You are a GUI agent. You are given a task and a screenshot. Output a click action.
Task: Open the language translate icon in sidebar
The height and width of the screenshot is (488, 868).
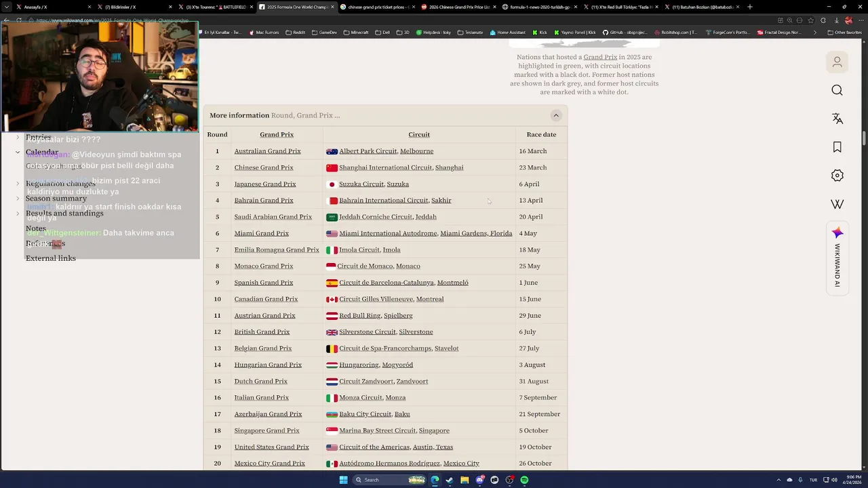[837, 119]
